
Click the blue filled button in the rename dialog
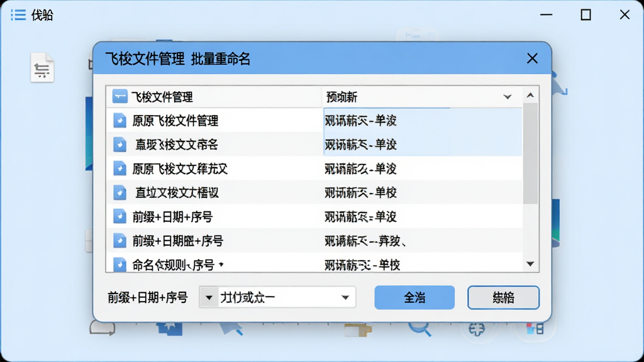pyautogui.click(x=414, y=297)
